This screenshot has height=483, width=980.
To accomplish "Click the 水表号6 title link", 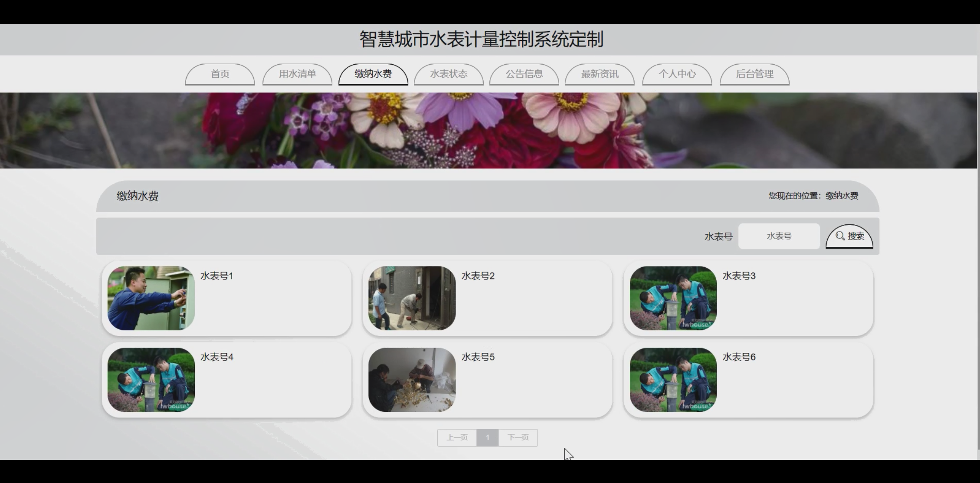I will pos(739,357).
